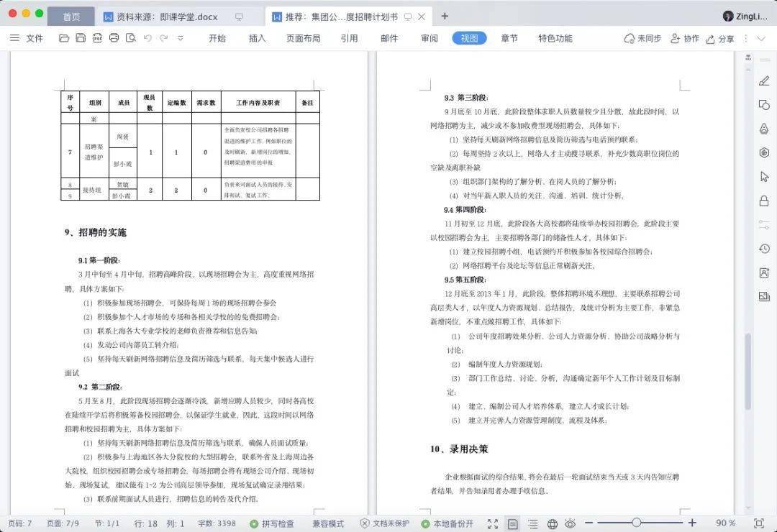Click the 分享 share button
This screenshot has width=777, height=532.
(720, 38)
